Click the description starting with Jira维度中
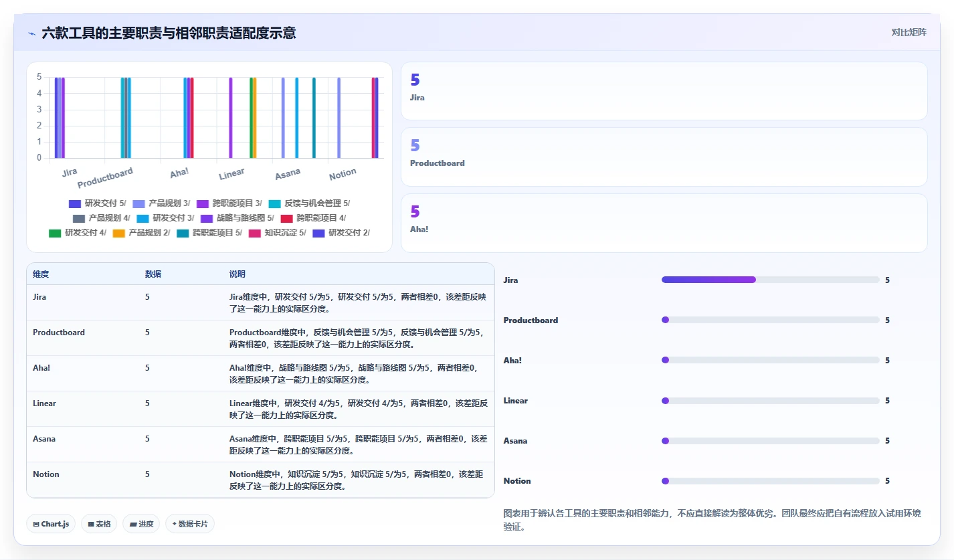The height and width of the screenshot is (560, 954). [359, 302]
